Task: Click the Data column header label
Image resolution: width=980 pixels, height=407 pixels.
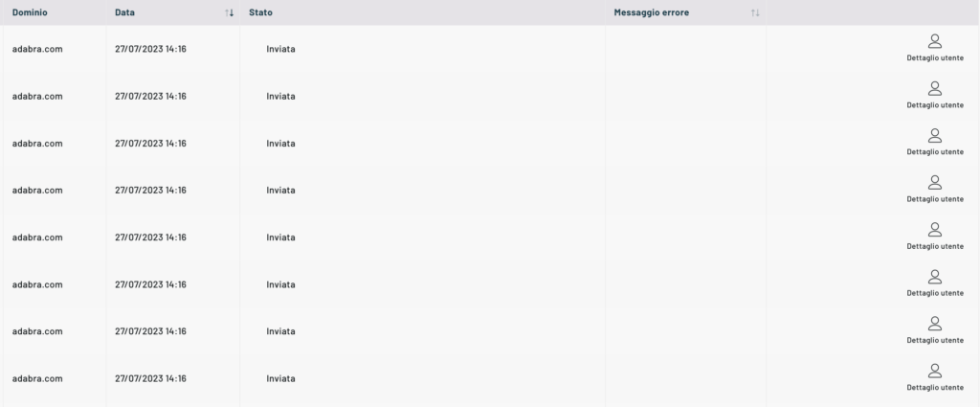Action: (x=124, y=12)
